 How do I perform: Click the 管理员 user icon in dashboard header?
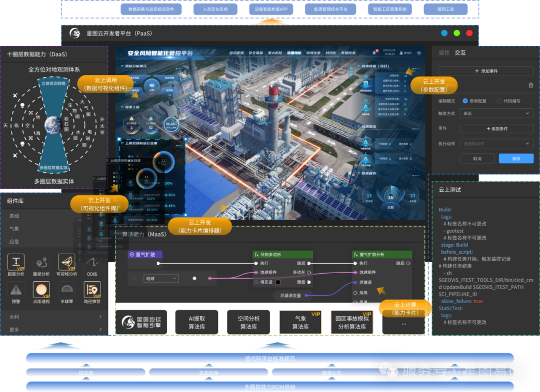coord(401,53)
